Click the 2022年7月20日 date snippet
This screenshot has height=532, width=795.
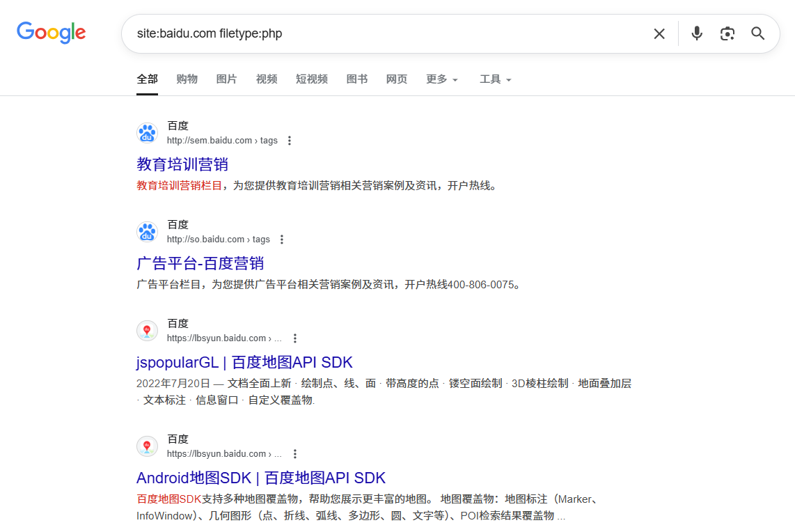pyautogui.click(x=173, y=384)
